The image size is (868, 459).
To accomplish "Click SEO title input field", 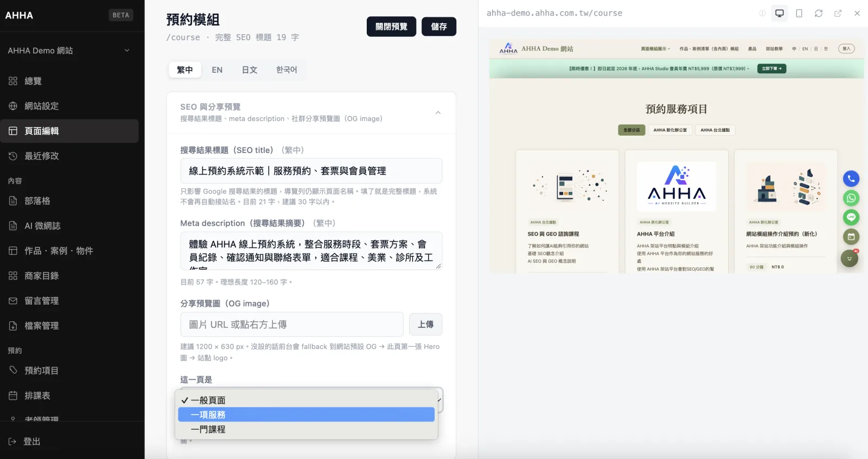I will coord(311,171).
